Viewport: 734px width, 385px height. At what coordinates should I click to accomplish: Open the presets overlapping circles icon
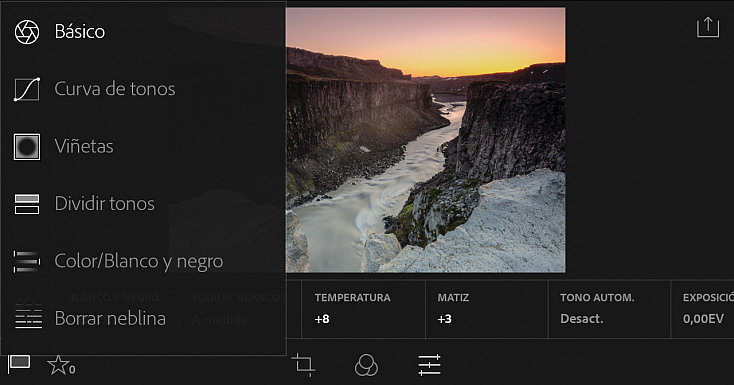tap(366, 365)
